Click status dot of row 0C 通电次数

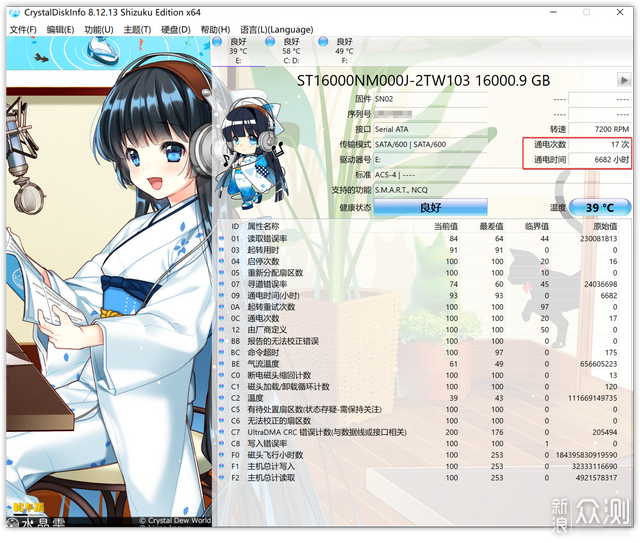(x=222, y=318)
